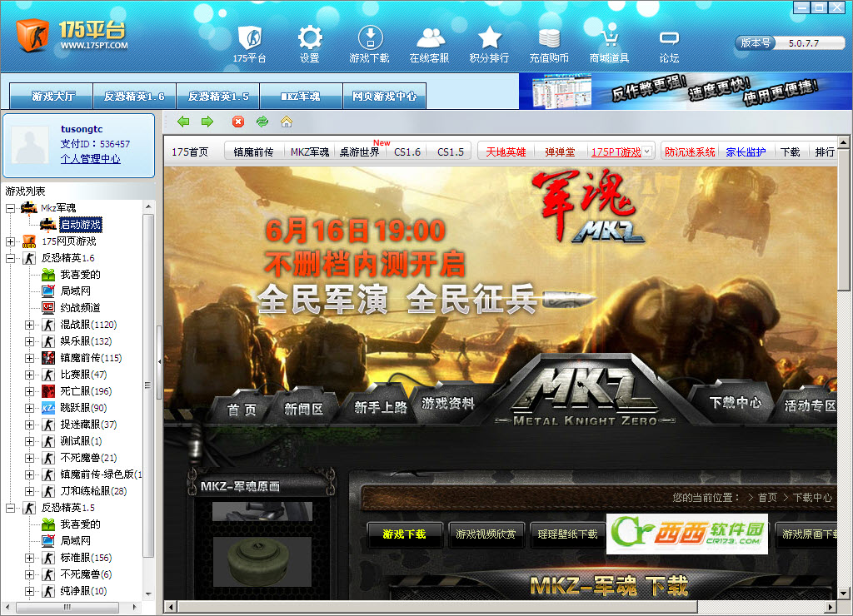
Task: Switch to the 反恐精英1.5 tab
Action: coord(218,97)
